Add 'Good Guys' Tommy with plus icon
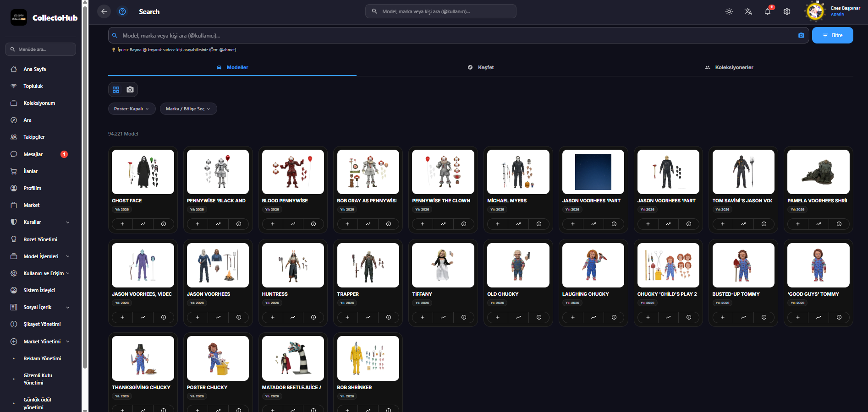 point(798,317)
